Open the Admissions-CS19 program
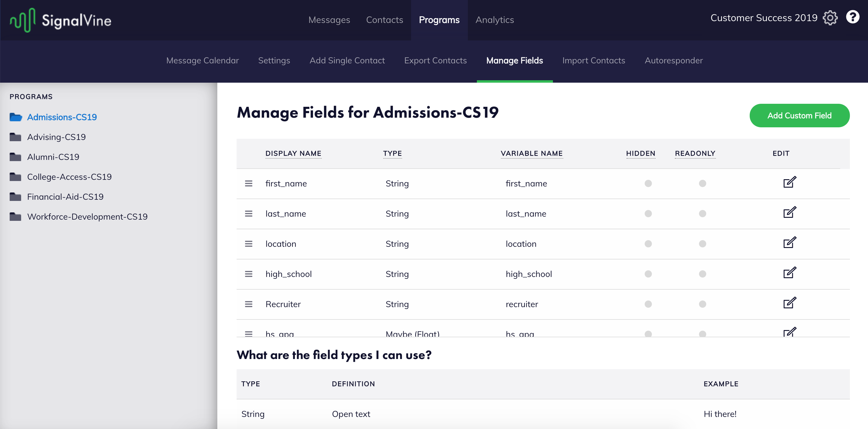 pyautogui.click(x=62, y=117)
